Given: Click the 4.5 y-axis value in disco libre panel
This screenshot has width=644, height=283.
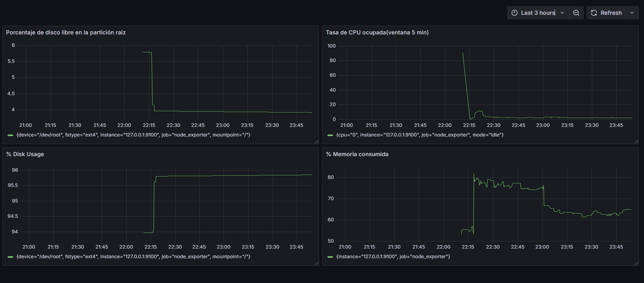Looking at the screenshot, I should (x=11, y=93).
